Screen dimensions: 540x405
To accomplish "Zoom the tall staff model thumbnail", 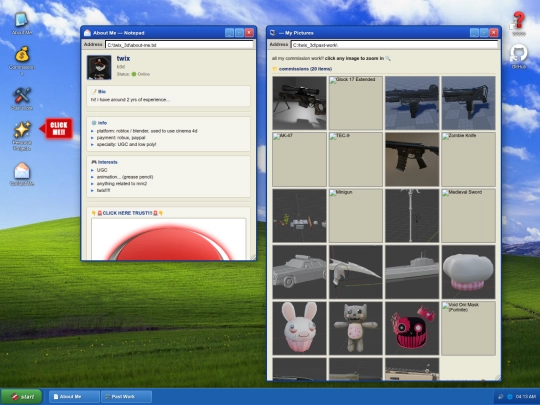I will [x=412, y=216].
